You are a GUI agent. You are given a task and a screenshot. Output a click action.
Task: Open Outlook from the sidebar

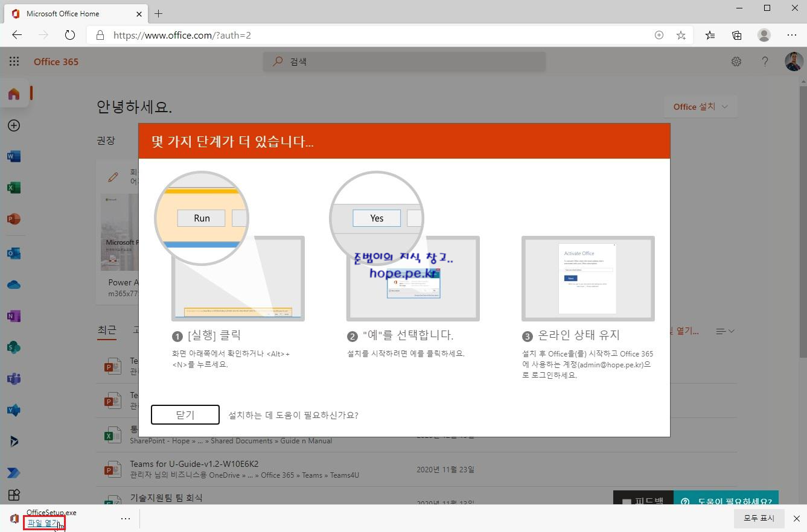pyautogui.click(x=14, y=253)
